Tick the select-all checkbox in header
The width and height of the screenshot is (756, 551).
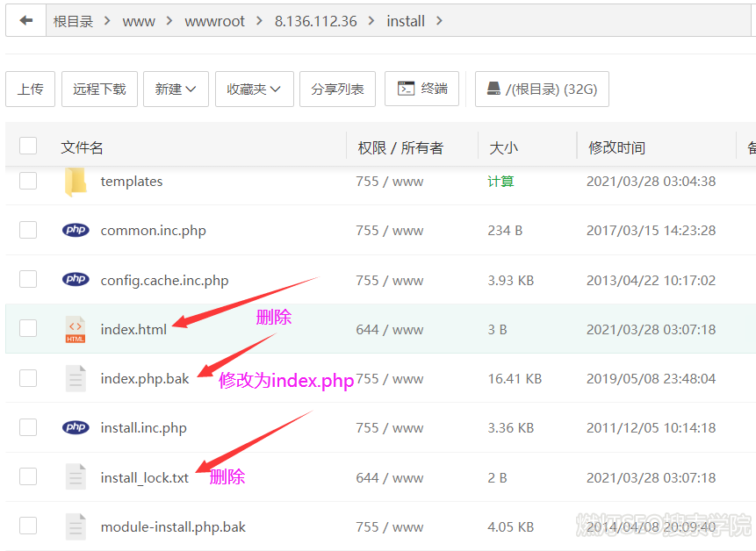pyautogui.click(x=28, y=147)
